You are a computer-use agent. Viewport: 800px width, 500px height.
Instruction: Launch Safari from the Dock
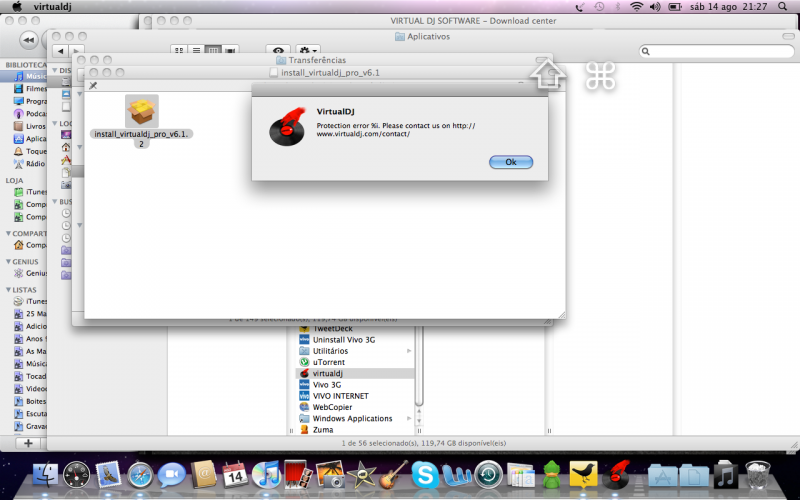(x=140, y=475)
